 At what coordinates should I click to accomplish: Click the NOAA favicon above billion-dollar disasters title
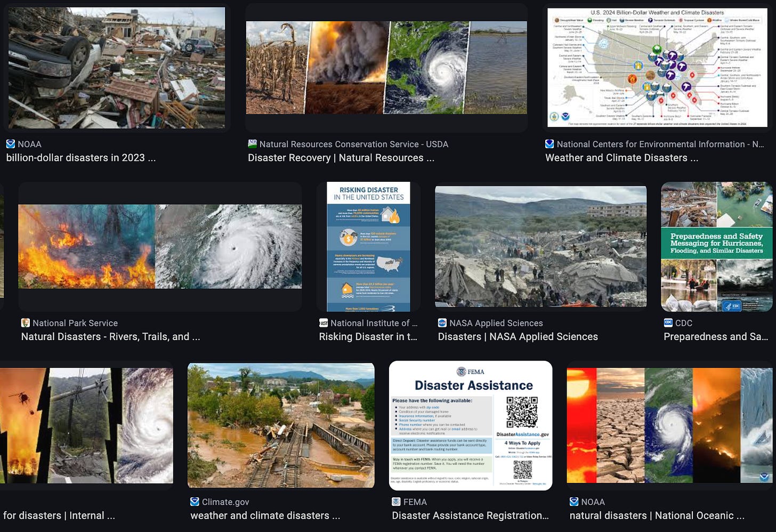(11, 144)
